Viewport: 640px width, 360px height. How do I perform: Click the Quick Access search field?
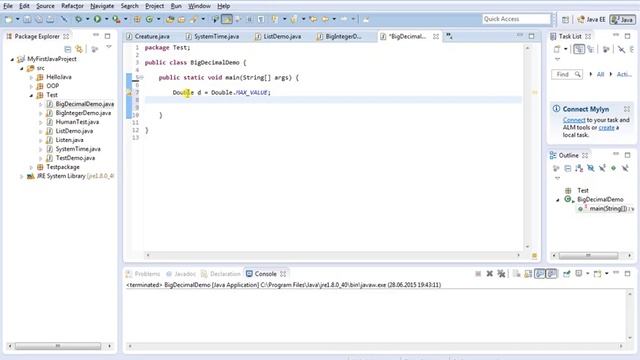(x=516, y=19)
